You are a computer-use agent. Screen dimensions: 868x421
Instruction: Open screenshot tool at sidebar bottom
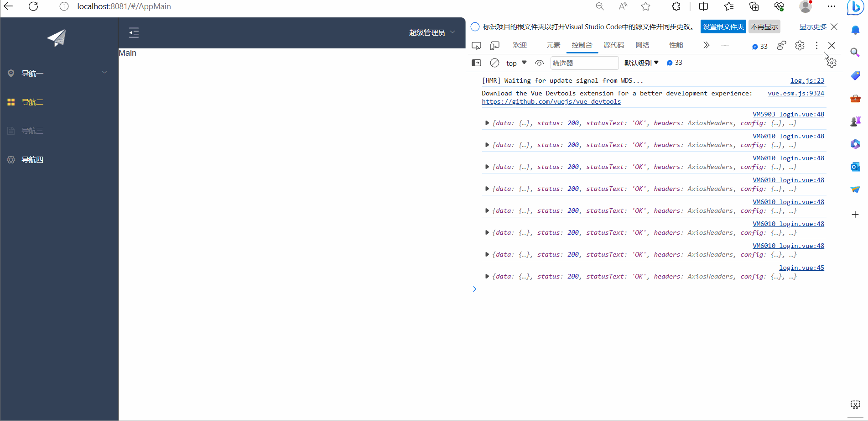coord(855,405)
